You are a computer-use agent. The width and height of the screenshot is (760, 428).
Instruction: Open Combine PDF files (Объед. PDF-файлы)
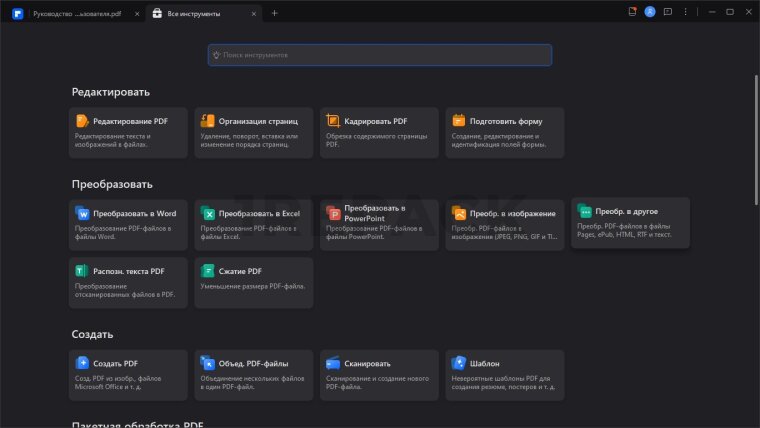coord(254,374)
